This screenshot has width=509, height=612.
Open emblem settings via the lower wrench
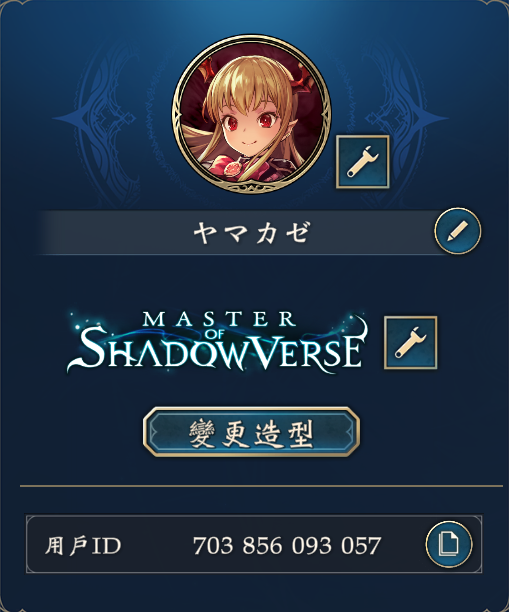411,342
